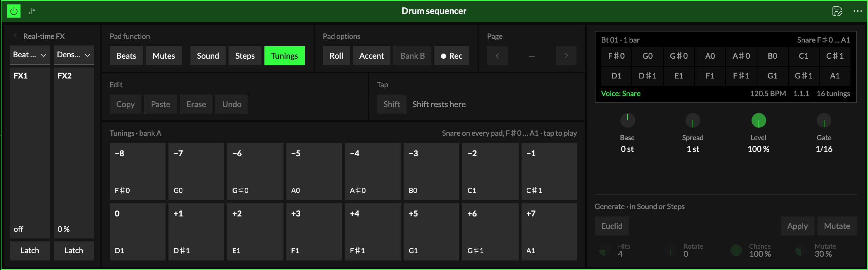Screen dimensions: 868x270
Task: Toggle the device power button
Action: (x=14, y=11)
